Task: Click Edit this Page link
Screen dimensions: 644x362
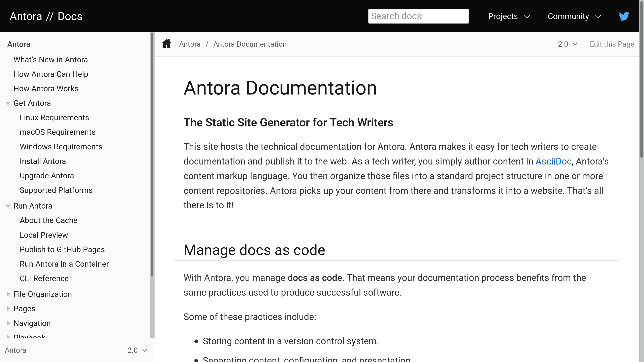Action: tap(612, 44)
